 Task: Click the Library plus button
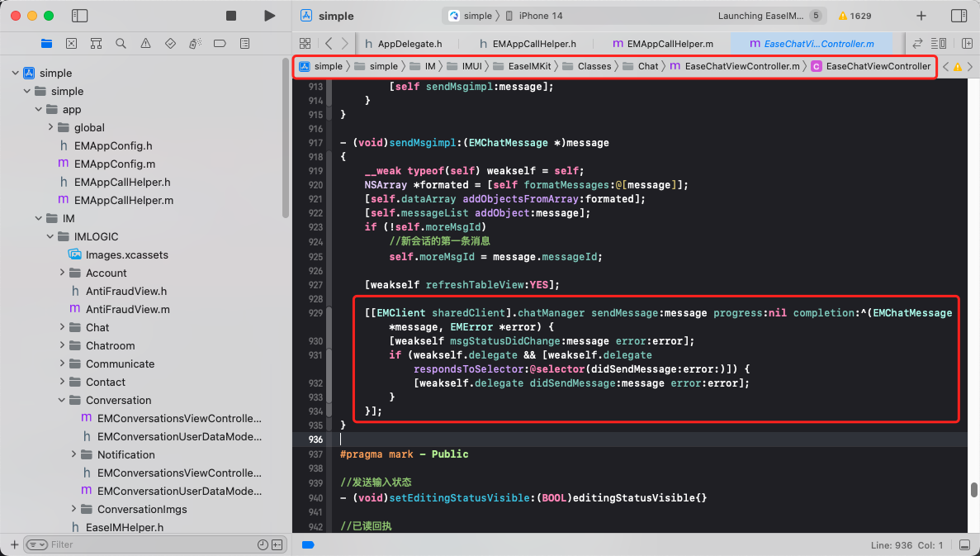coord(921,16)
